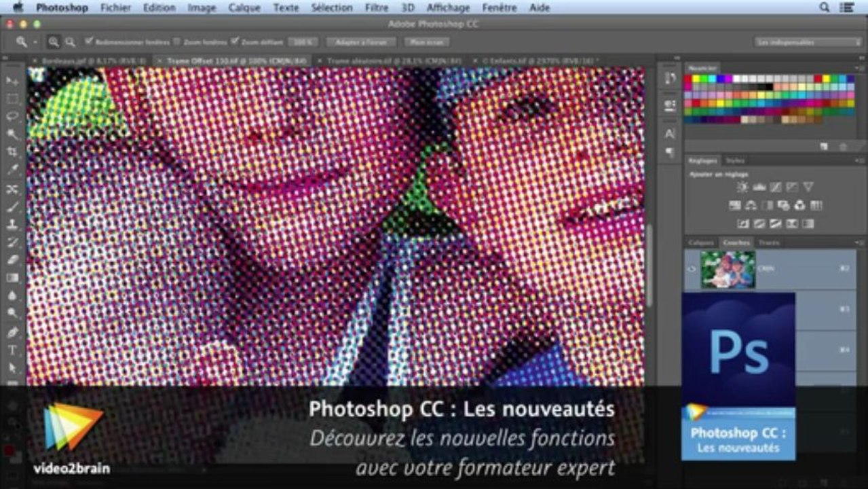The height and width of the screenshot is (489, 868).
Task: Switch to the Tracés panel tab
Action: pos(769,242)
